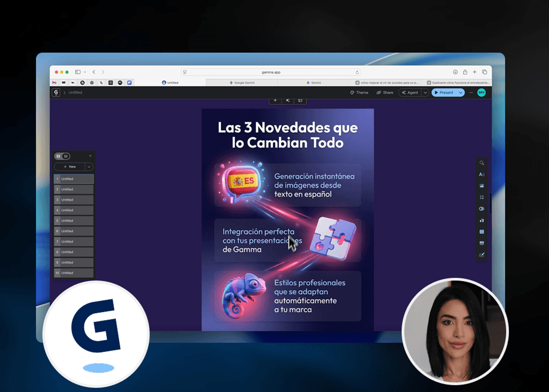The image size is (549, 392).
Task: Open the text formatting (Aa) panel
Action: [481, 174]
